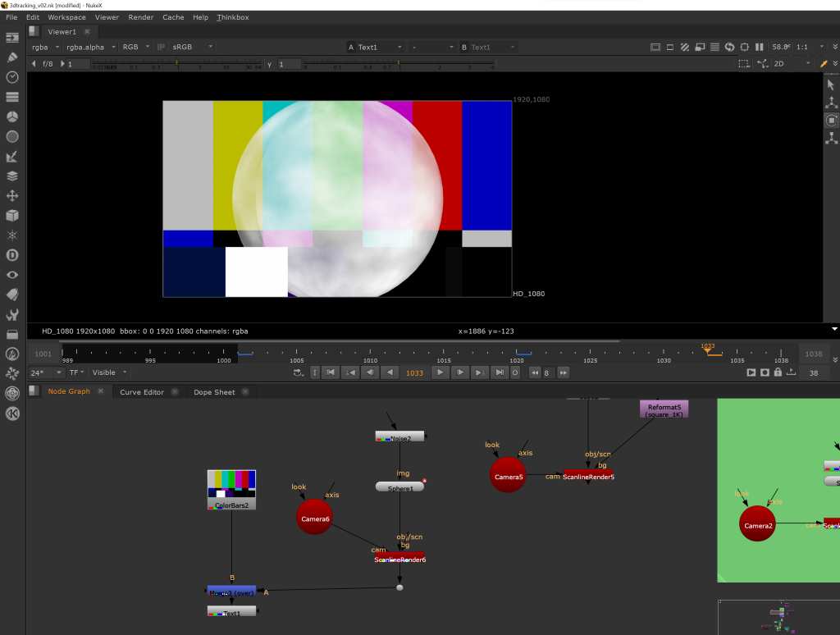Go to the last frame
Image resolution: width=840 pixels, height=635 pixels.
pos(500,372)
